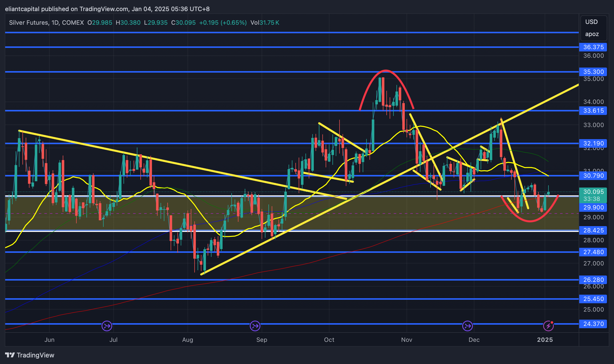Click the contract rollover icon near Sep

click(255, 326)
